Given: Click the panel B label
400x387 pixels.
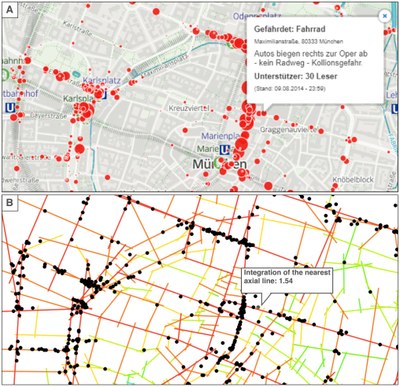Looking at the screenshot, I should pos(10,202).
